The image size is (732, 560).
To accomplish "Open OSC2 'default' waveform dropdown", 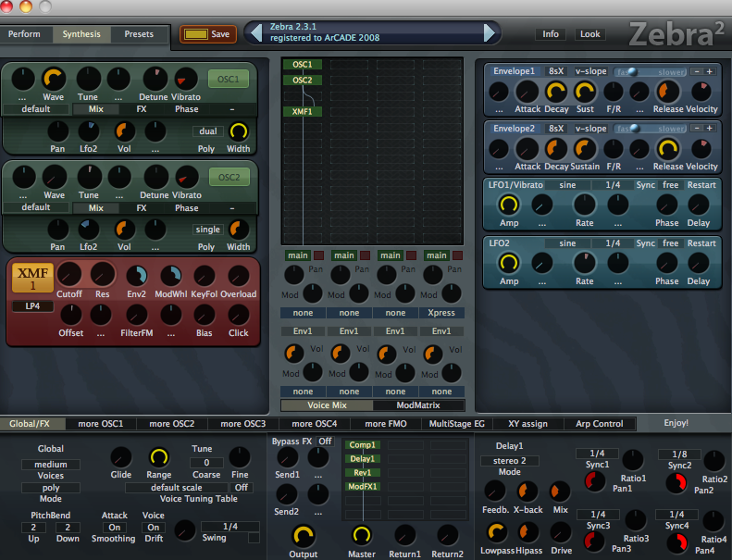I will click(36, 207).
